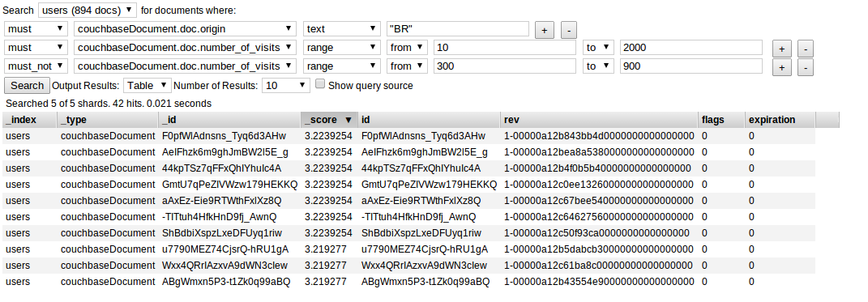Click the input field containing 2000
868x302 pixels.
click(691, 48)
